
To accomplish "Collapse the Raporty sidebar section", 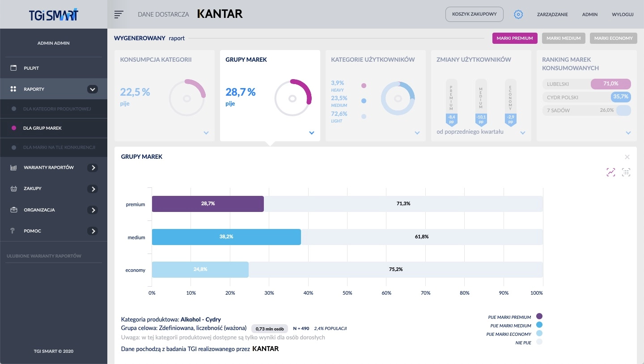I will (92, 89).
